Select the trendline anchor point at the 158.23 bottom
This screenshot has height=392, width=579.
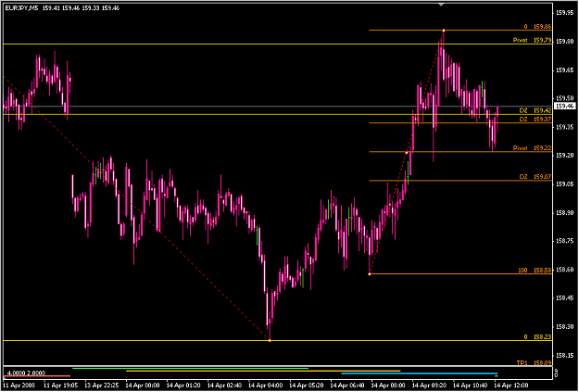(x=270, y=340)
